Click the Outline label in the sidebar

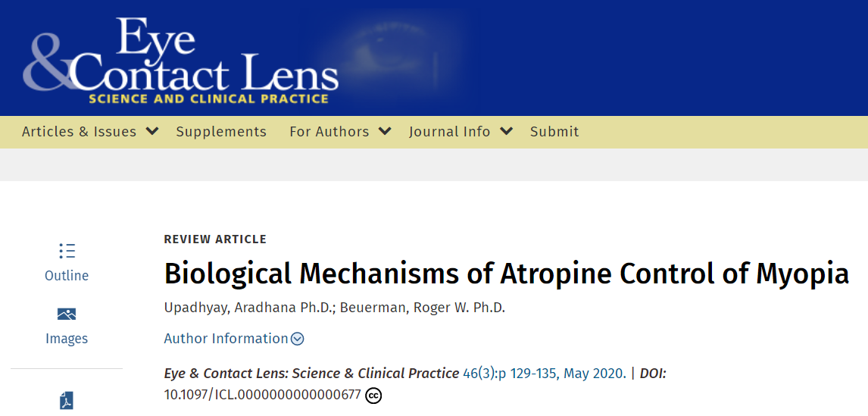[67, 276]
